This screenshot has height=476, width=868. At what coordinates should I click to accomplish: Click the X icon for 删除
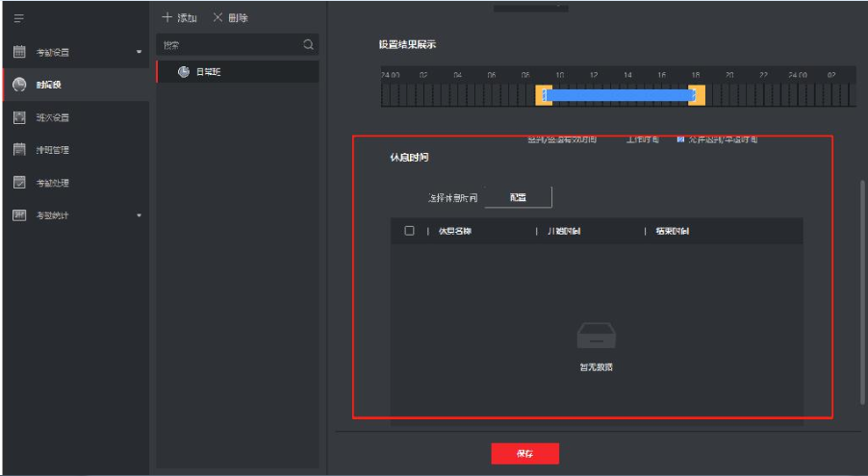point(218,17)
